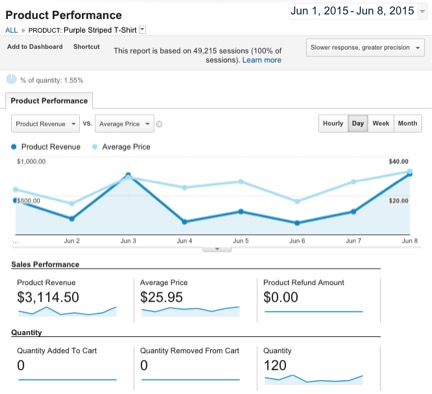Open the Purple Striped T-Shirt product dropdown
432x394 pixels.
142,30
